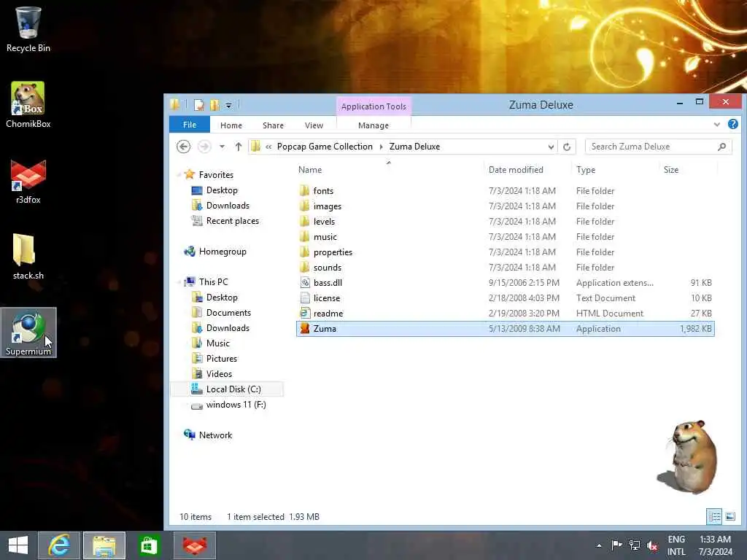Switch to the Home ribbon tab
This screenshot has height=560, width=747.
(231, 125)
